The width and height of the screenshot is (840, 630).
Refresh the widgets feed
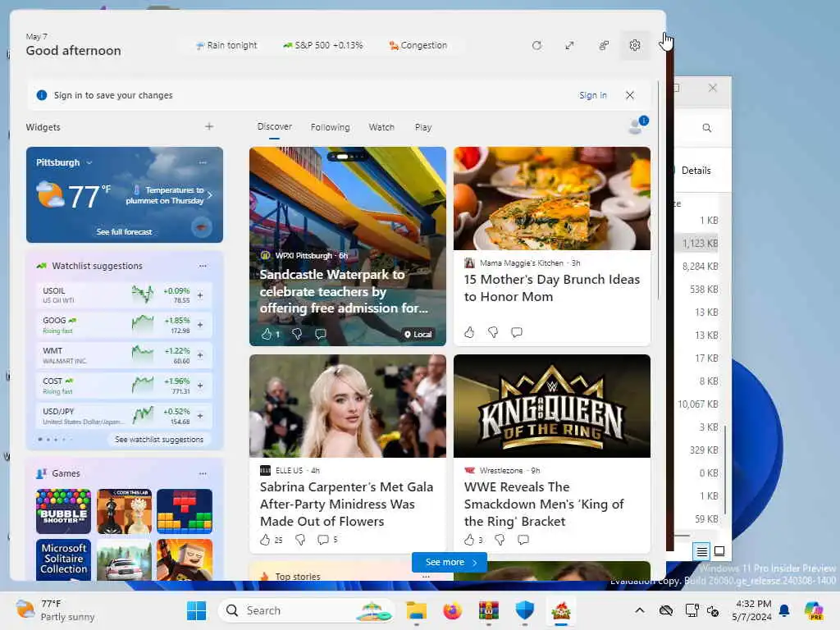536,46
